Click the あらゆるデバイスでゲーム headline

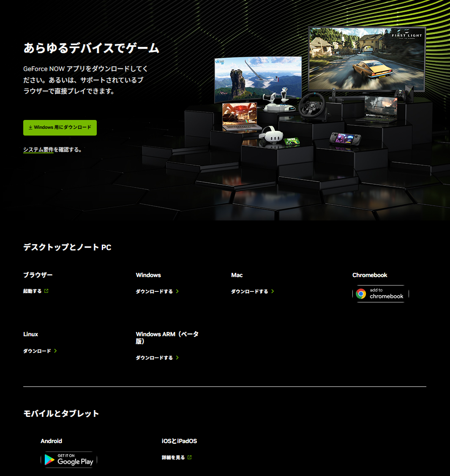[91, 48]
